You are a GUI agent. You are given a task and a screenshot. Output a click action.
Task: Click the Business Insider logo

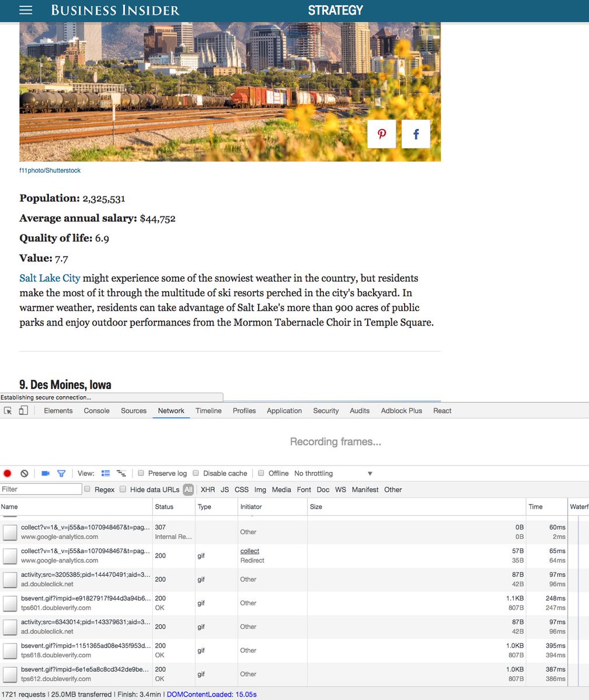coord(116,10)
